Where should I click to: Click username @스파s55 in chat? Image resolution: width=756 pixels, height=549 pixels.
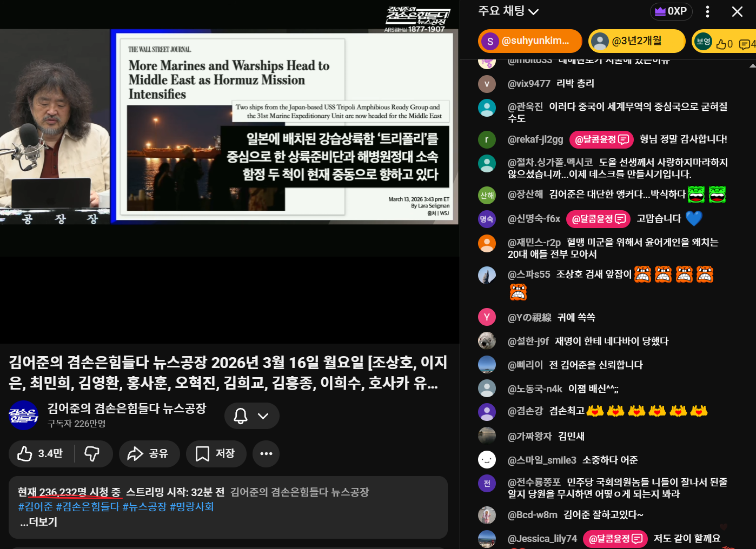pyautogui.click(x=529, y=274)
